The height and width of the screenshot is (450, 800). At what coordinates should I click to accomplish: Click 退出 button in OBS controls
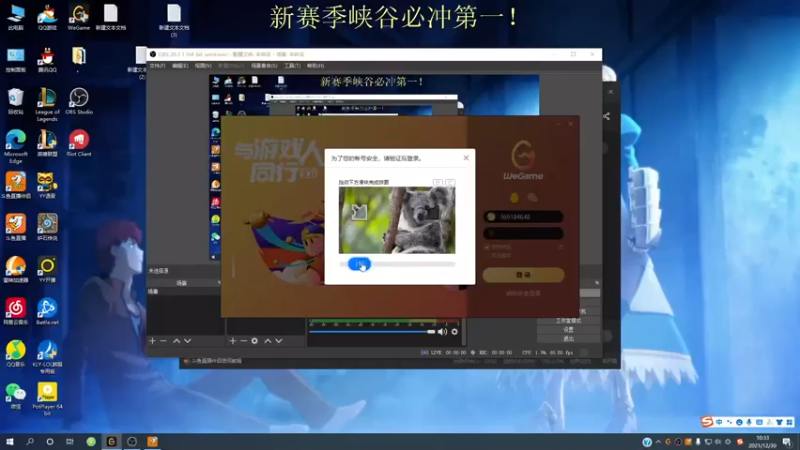point(568,339)
